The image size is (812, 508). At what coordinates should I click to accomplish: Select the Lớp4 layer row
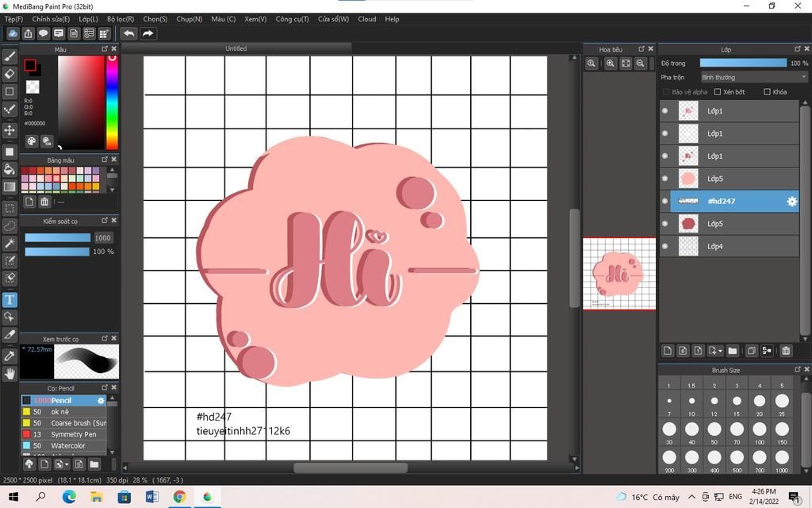(730, 246)
